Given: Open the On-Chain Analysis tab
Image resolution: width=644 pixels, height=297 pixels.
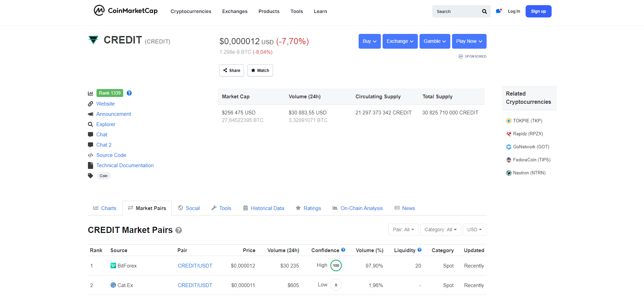Looking at the screenshot, I should tap(358, 208).
